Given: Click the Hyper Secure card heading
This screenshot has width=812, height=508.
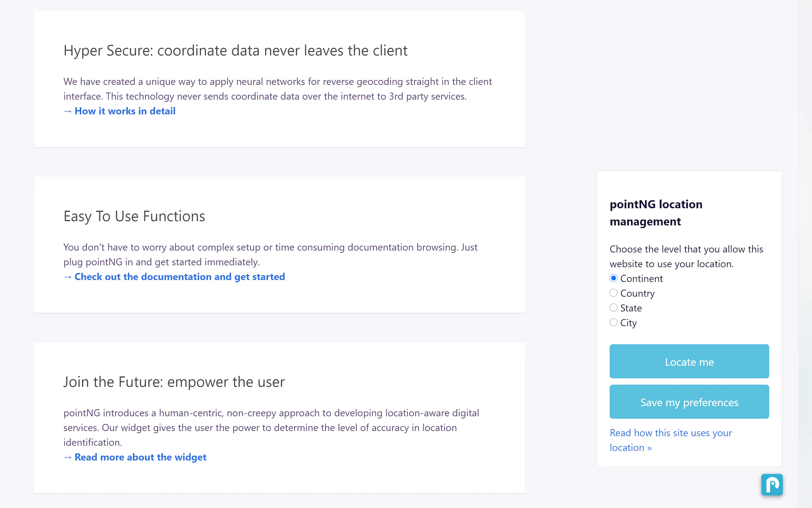Looking at the screenshot, I should click(235, 51).
